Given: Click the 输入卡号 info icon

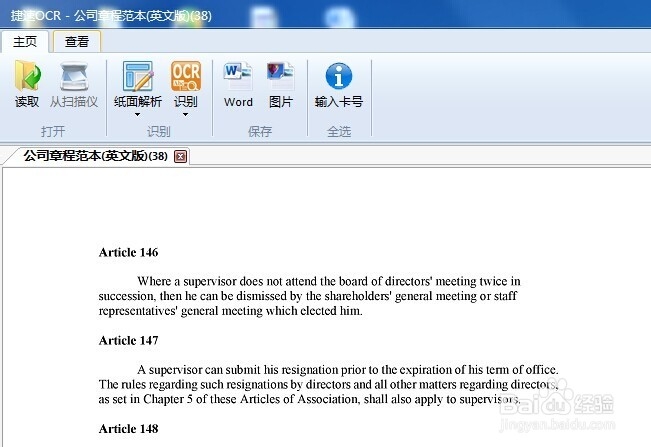Looking at the screenshot, I should tap(339, 76).
